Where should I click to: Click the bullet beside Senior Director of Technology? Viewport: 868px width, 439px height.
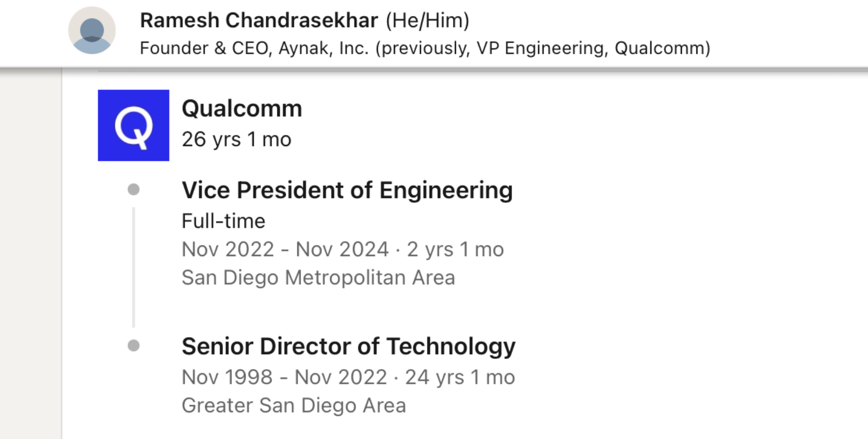(133, 345)
